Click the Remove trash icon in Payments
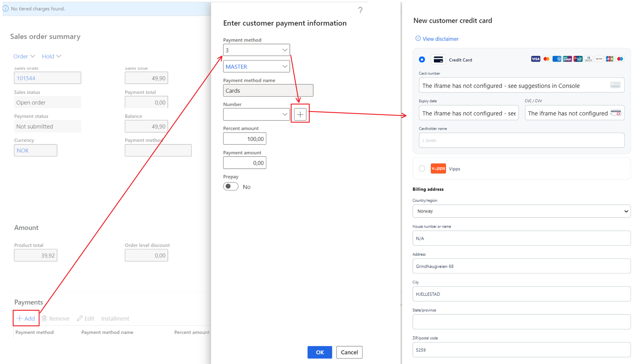 tap(45, 318)
